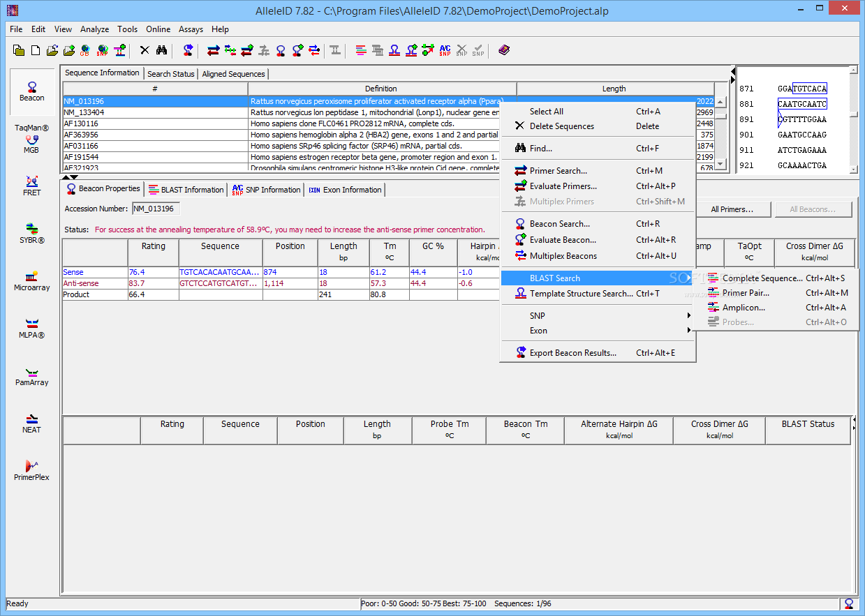865x616 pixels.
Task: Expand the Exon submenu in the context menu
Action: [598, 331]
